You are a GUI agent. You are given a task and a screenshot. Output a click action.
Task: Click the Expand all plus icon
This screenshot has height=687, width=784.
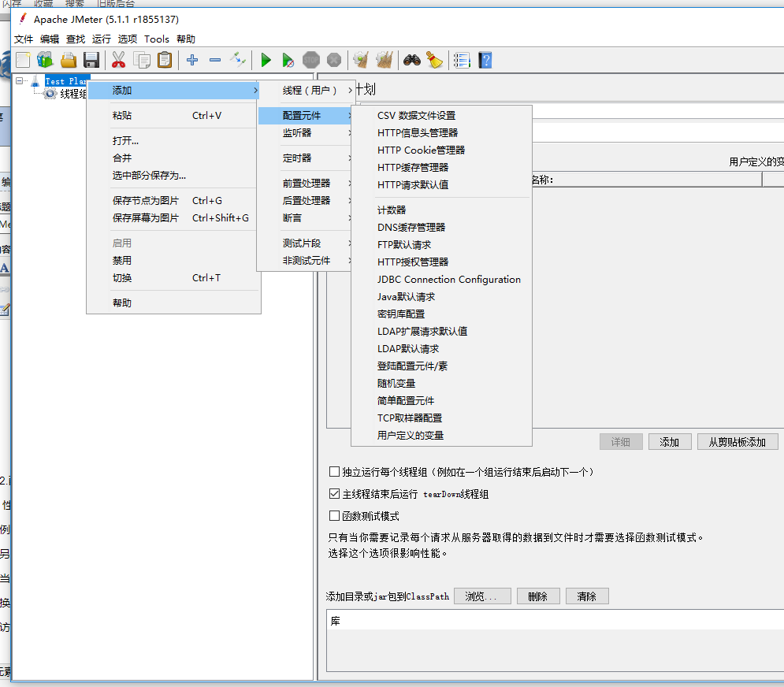pyautogui.click(x=192, y=61)
